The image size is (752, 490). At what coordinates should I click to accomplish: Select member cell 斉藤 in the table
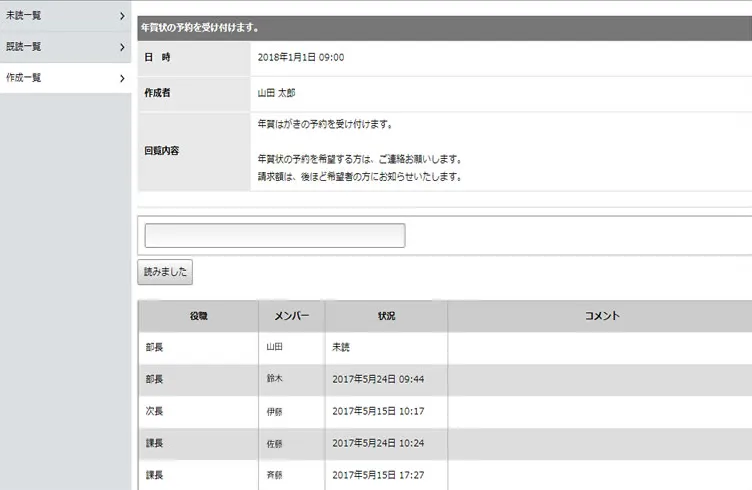(x=292, y=475)
